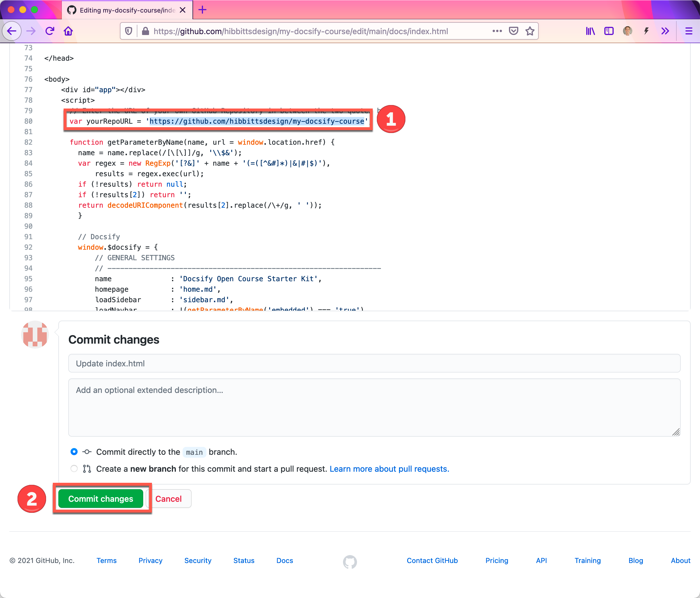Screen dimensions: 700x598
Task: Bookmark this page with star icon
Action: click(530, 31)
